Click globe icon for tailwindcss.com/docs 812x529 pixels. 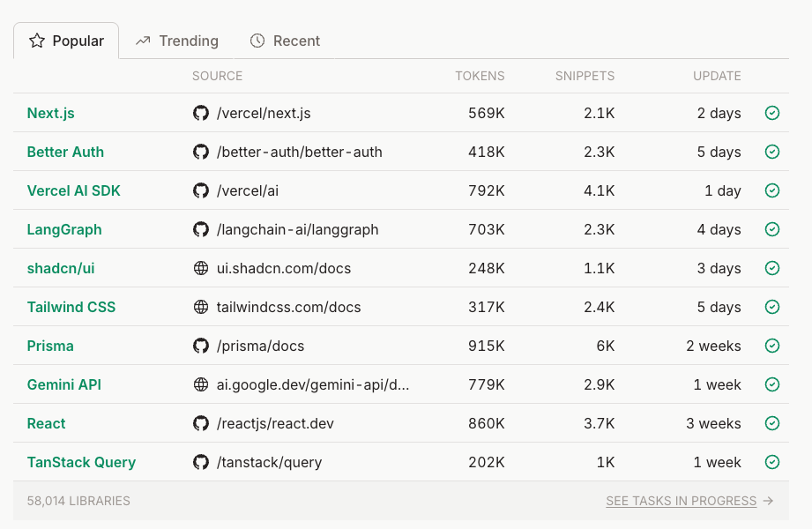[201, 307]
